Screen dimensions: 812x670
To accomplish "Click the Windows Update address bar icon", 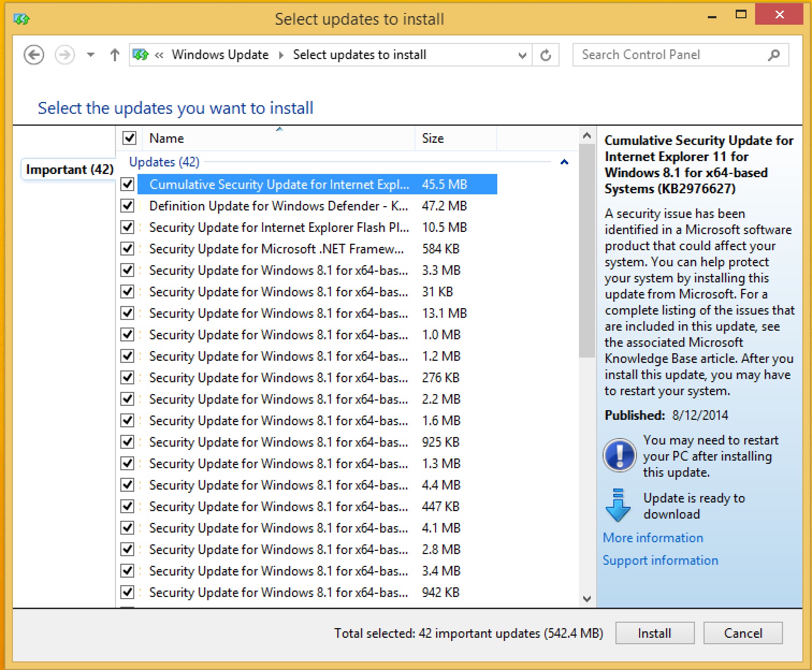I will tap(141, 55).
